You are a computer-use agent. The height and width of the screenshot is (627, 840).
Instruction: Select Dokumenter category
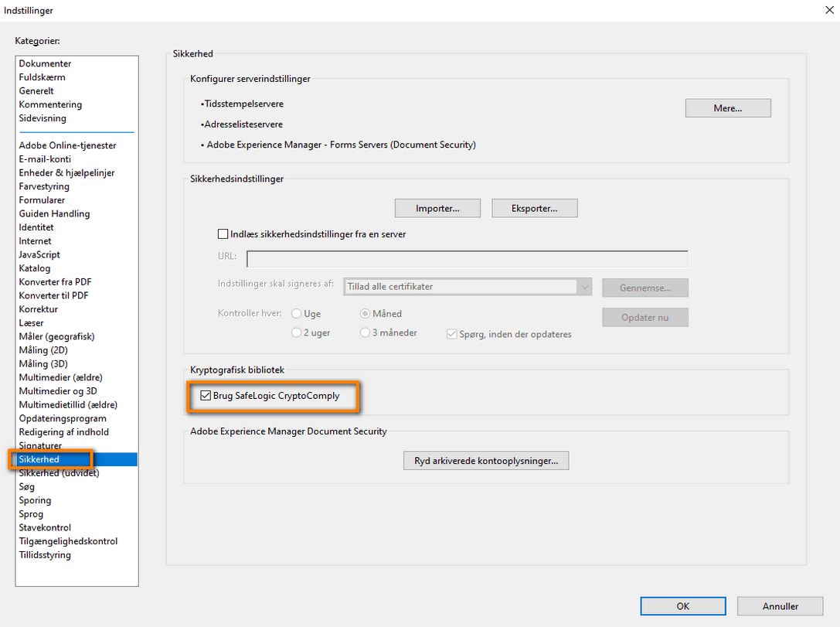(45, 63)
